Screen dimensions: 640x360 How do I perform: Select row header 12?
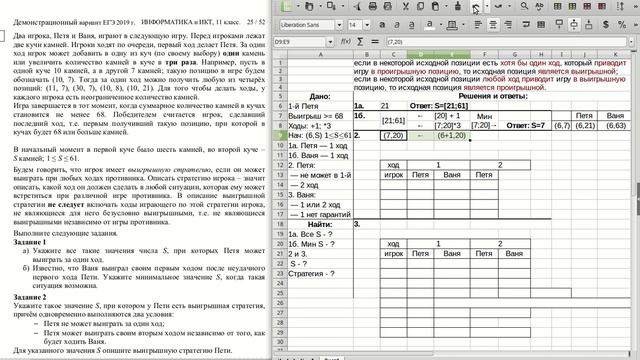pyautogui.click(x=280, y=165)
